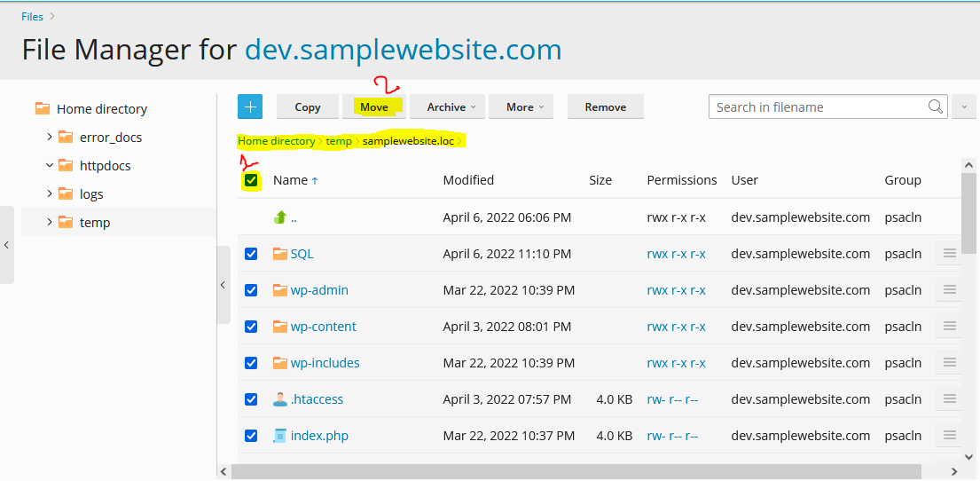Click the samplewebsite.loc breadcrumb text
The width and height of the screenshot is (980, 481).
(x=408, y=141)
